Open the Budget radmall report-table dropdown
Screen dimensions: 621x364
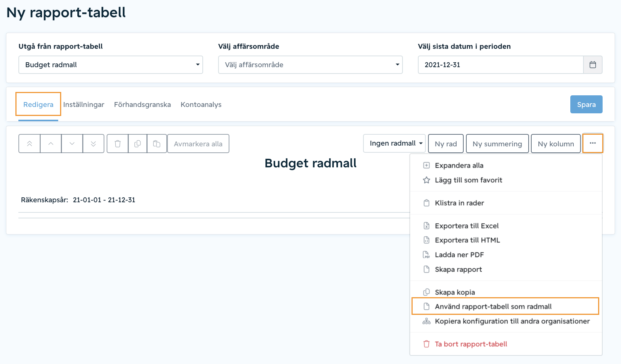click(x=111, y=65)
